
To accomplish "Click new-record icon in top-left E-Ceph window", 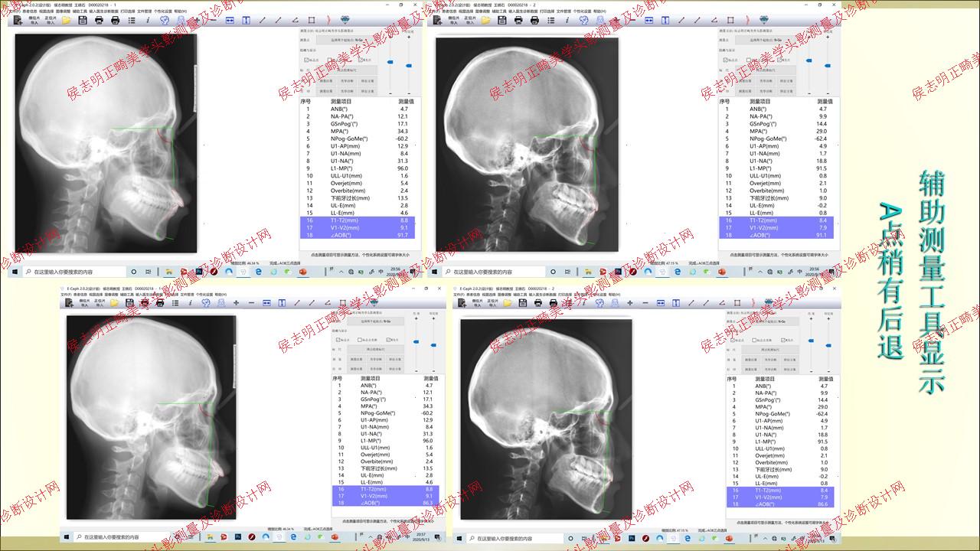I will (x=18, y=20).
